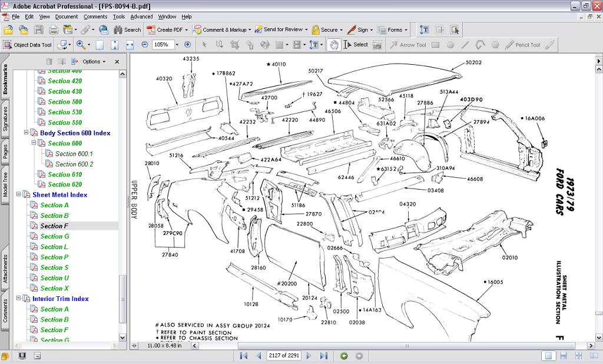Go to the previous page
The height and width of the screenshot is (364, 603).
259,356
